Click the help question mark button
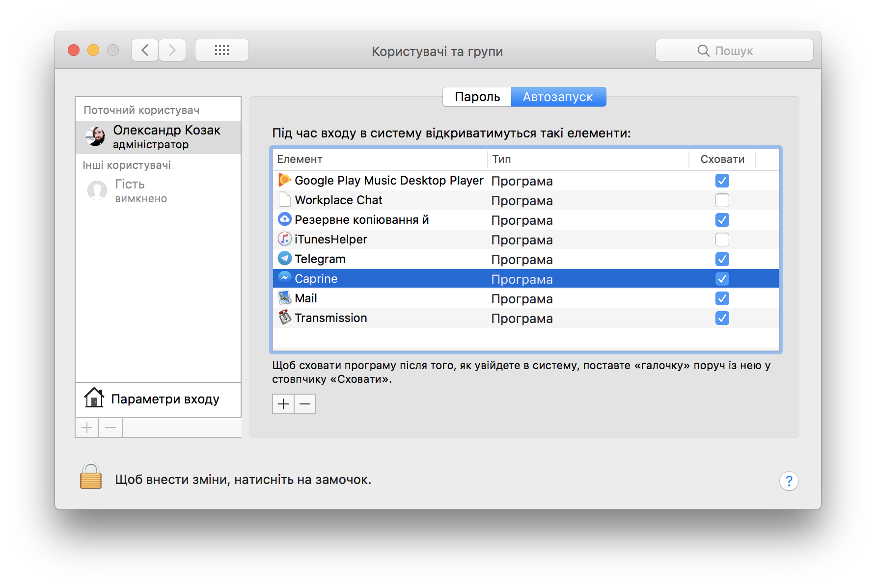876x588 pixels. click(789, 481)
